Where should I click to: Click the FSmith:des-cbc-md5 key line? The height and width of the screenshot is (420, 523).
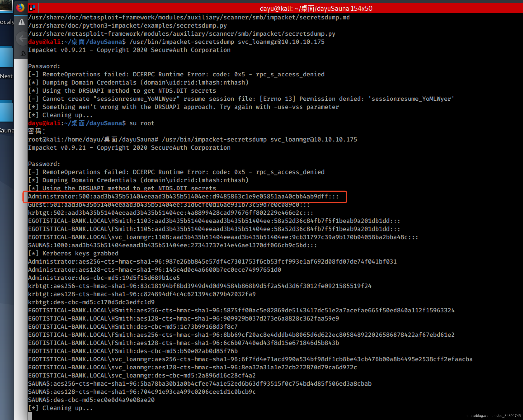pos(133,351)
